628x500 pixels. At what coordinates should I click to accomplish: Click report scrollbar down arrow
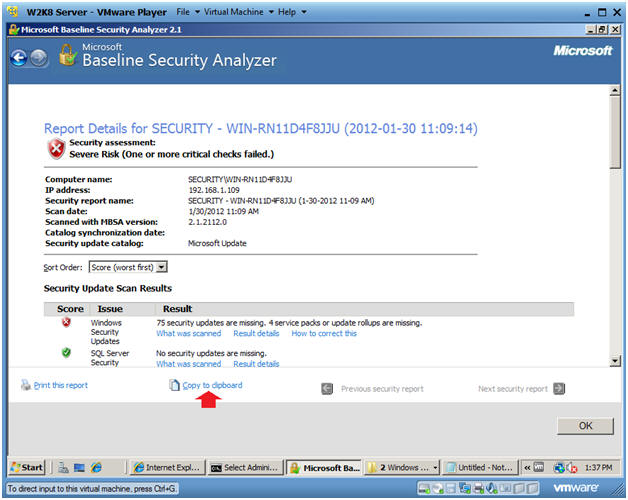tap(615, 361)
